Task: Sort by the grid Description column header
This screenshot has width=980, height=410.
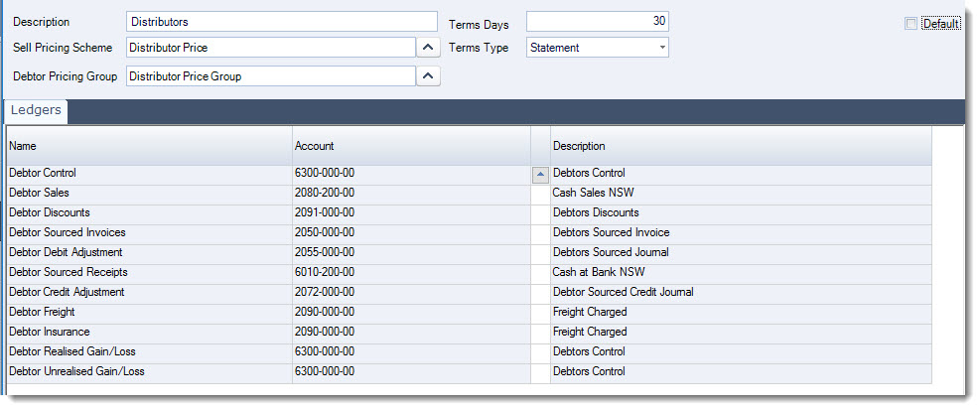Action: pos(741,146)
